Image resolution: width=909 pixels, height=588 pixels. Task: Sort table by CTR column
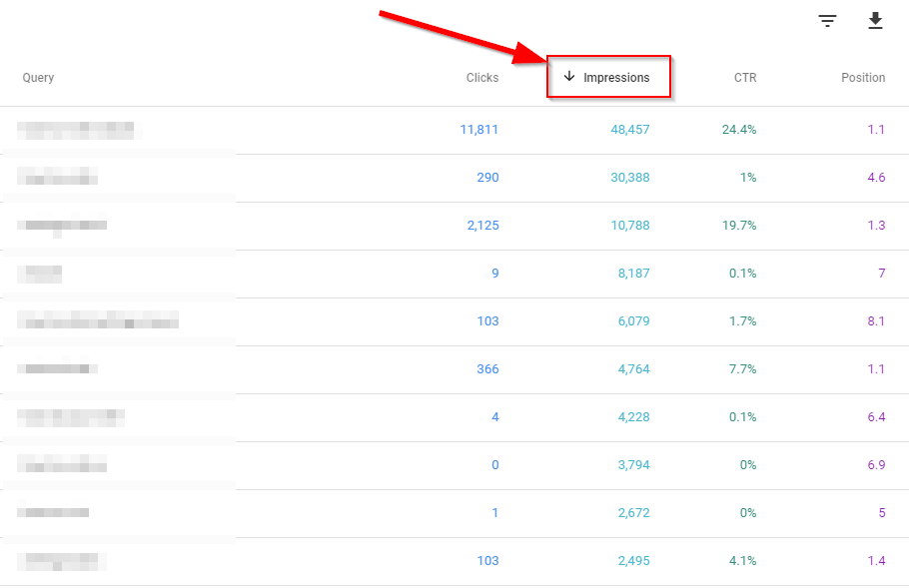[x=744, y=78]
